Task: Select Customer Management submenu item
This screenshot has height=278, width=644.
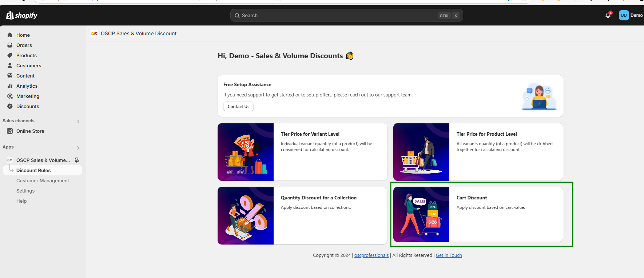Action: point(43,180)
